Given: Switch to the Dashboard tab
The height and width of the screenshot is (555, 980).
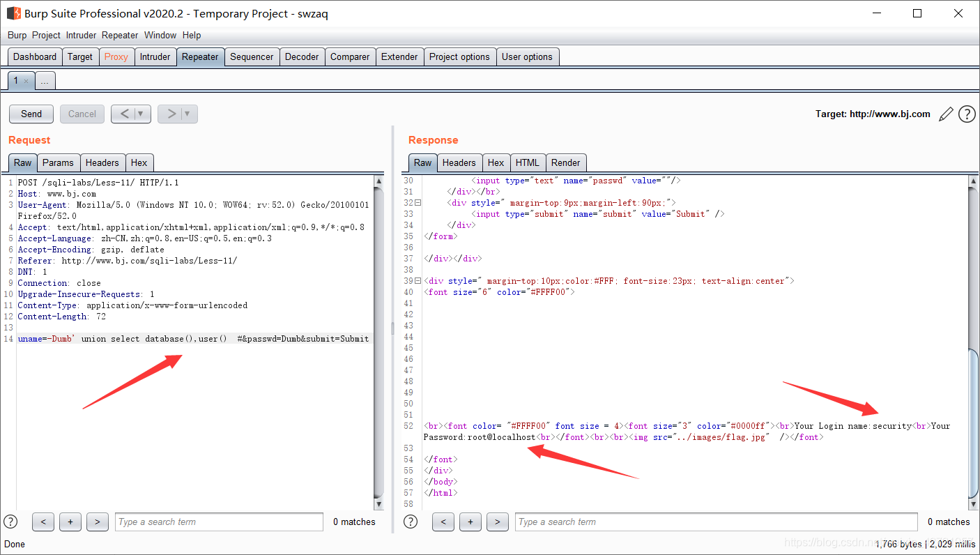Looking at the screenshot, I should click(35, 56).
